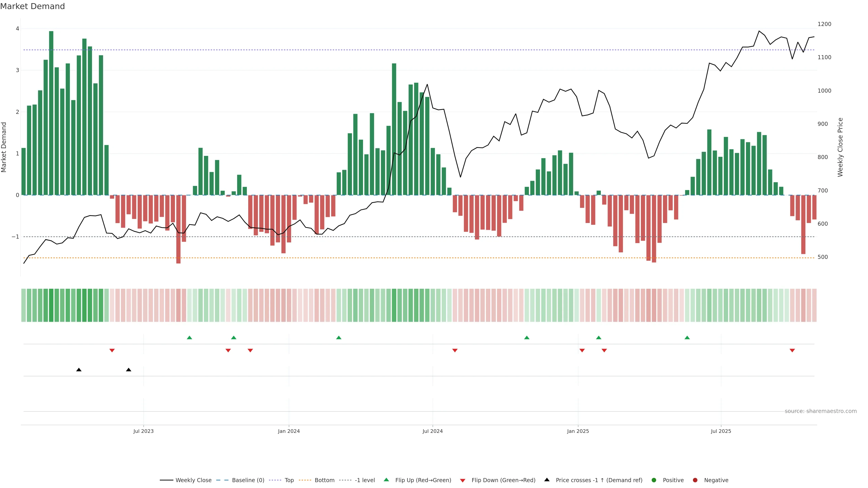Click the Weekly Close Price axis title
Viewport: 868px width, 488px height.
pyautogui.click(x=840, y=147)
